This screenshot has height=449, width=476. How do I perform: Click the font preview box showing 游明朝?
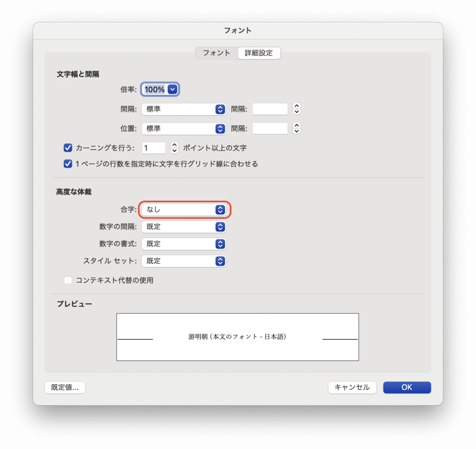pyautogui.click(x=238, y=337)
